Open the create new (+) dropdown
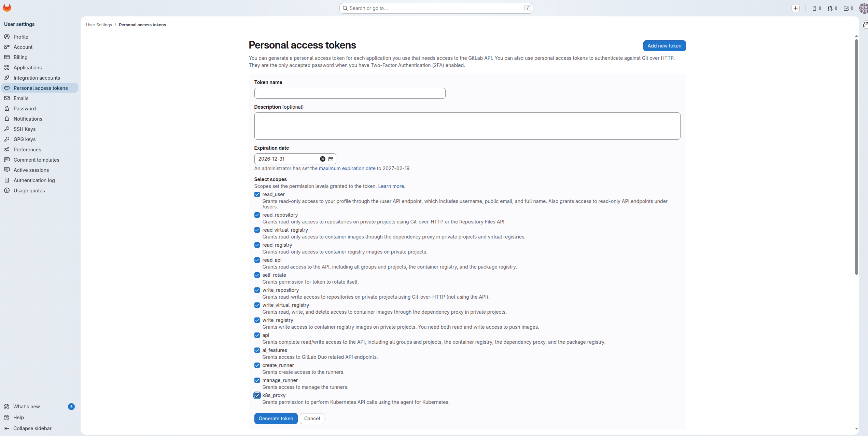The height and width of the screenshot is (436, 868). (x=796, y=8)
